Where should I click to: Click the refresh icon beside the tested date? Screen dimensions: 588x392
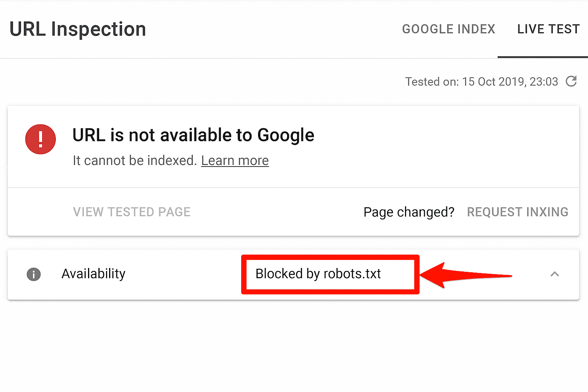[x=571, y=81]
